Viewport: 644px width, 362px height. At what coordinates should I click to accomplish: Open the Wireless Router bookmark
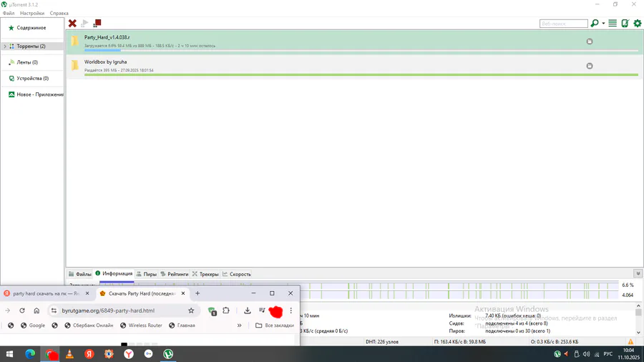[141, 326]
